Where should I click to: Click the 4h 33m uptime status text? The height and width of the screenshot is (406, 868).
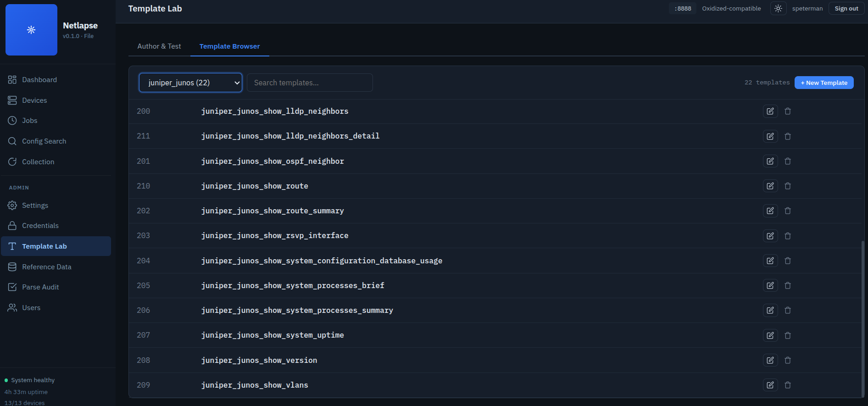click(26, 392)
